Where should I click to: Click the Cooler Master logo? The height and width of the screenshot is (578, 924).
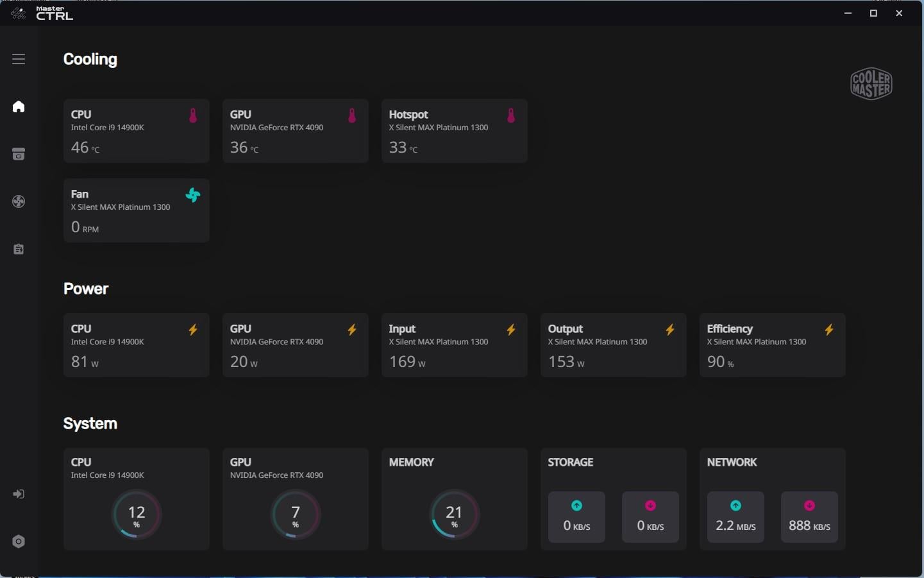coord(871,83)
